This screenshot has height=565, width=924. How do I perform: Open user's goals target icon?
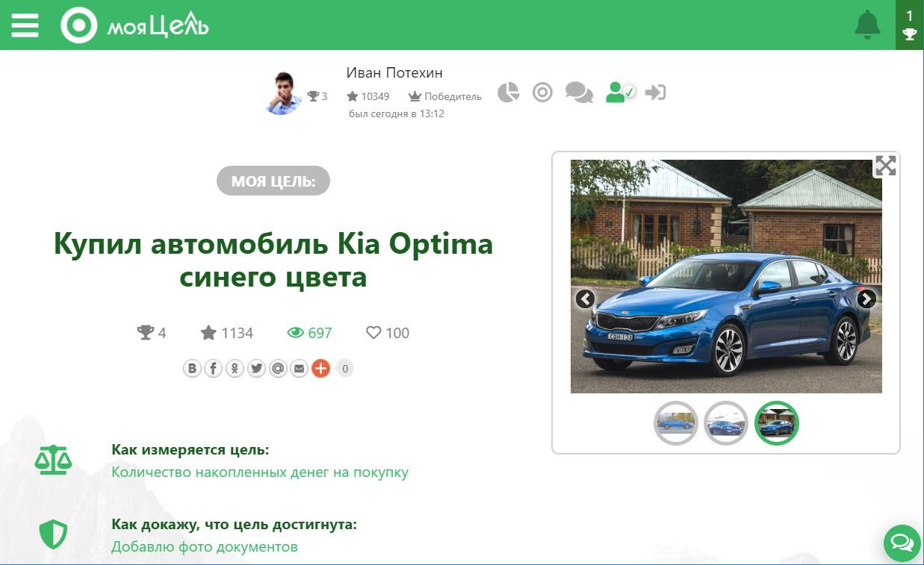tap(542, 93)
